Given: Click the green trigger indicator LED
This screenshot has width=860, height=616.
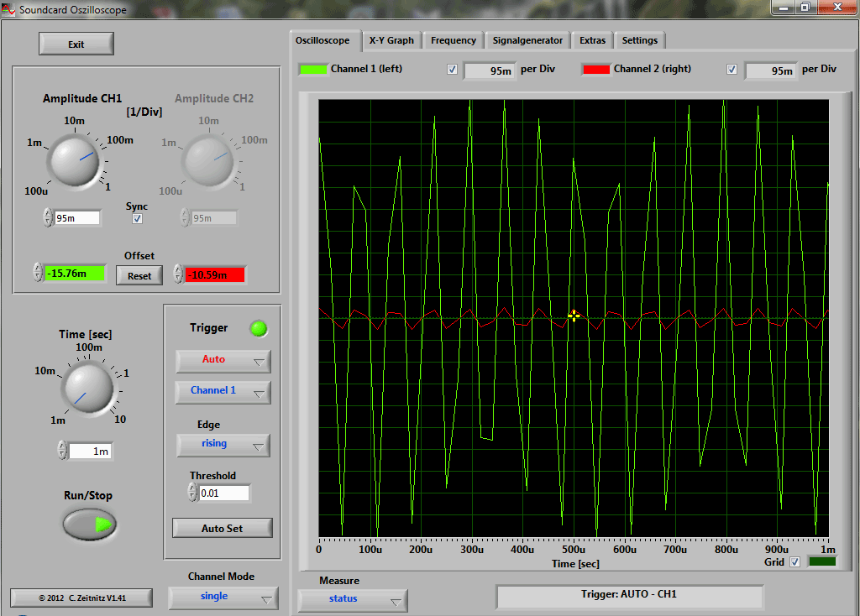Looking at the screenshot, I should pos(260,329).
